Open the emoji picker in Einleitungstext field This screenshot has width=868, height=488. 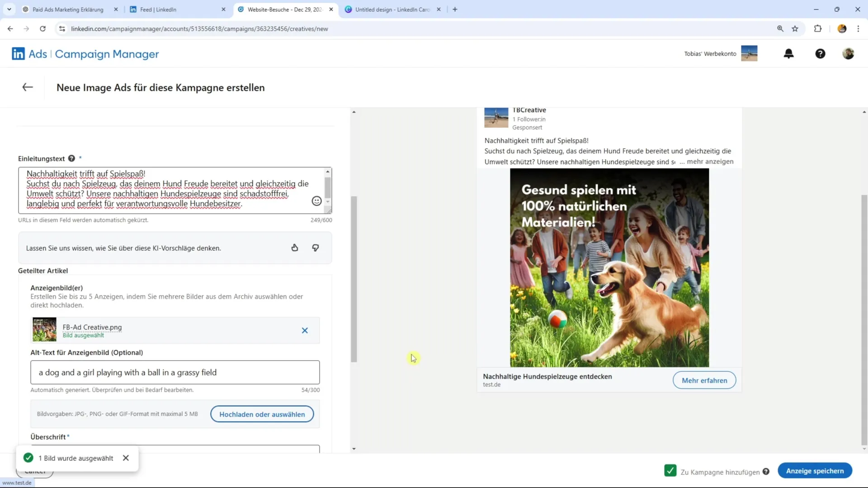tap(316, 201)
